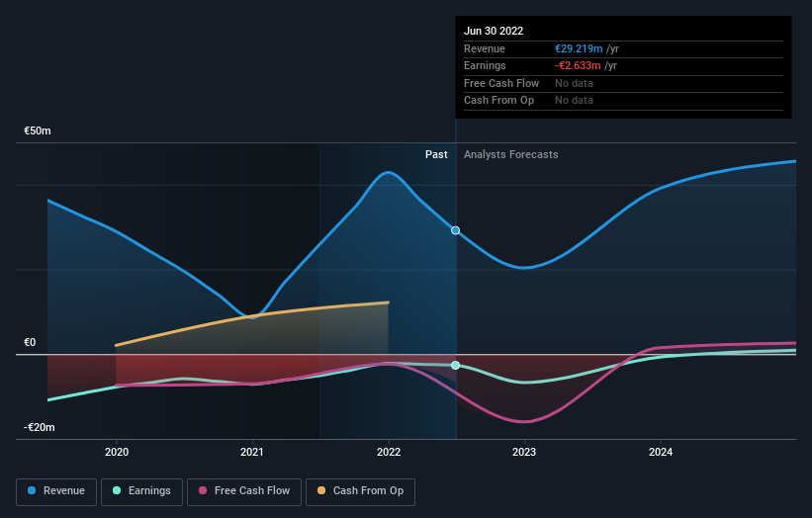Click the blue Revenue legend dot
Image resolution: width=812 pixels, height=518 pixels.
pyautogui.click(x=32, y=490)
